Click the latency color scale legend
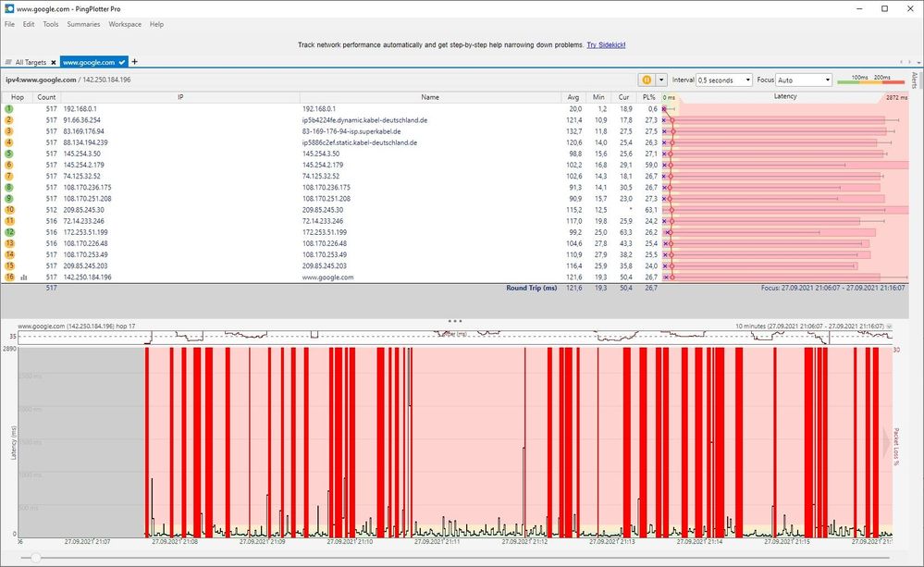Screen dimensions: 924x567 871,80
